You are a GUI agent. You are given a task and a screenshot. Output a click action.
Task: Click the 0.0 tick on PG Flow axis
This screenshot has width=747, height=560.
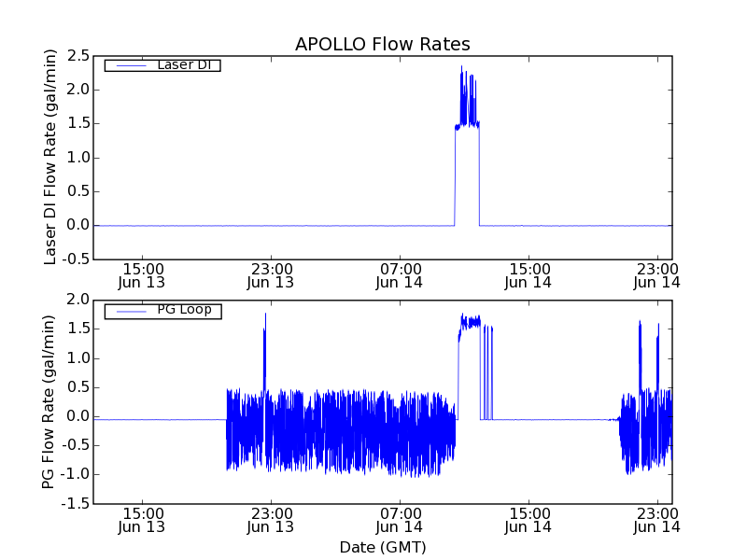(x=78, y=416)
